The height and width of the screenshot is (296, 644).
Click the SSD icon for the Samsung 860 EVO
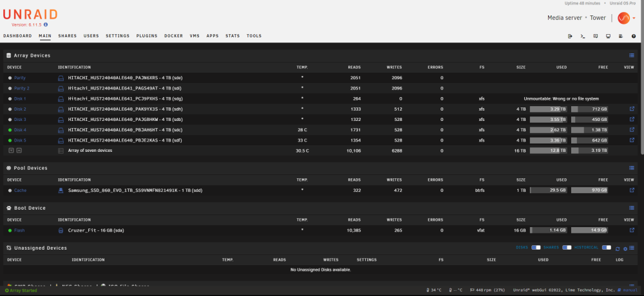(61, 190)
